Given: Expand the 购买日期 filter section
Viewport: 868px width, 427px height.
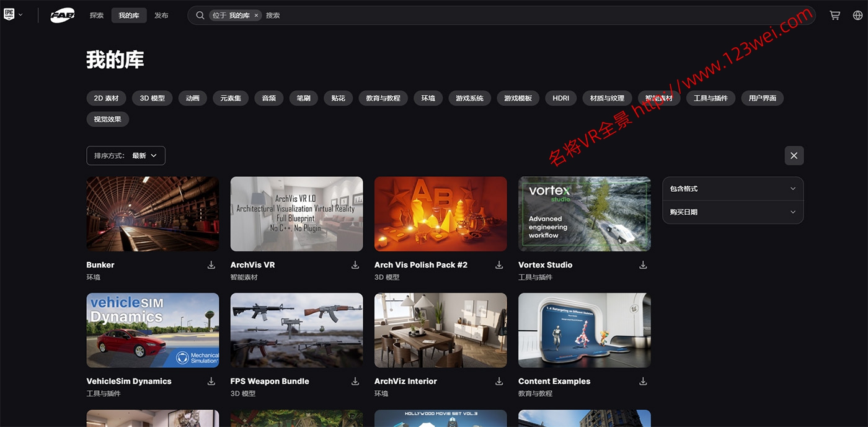Looking at the screenshot, I should coord(733,212).
